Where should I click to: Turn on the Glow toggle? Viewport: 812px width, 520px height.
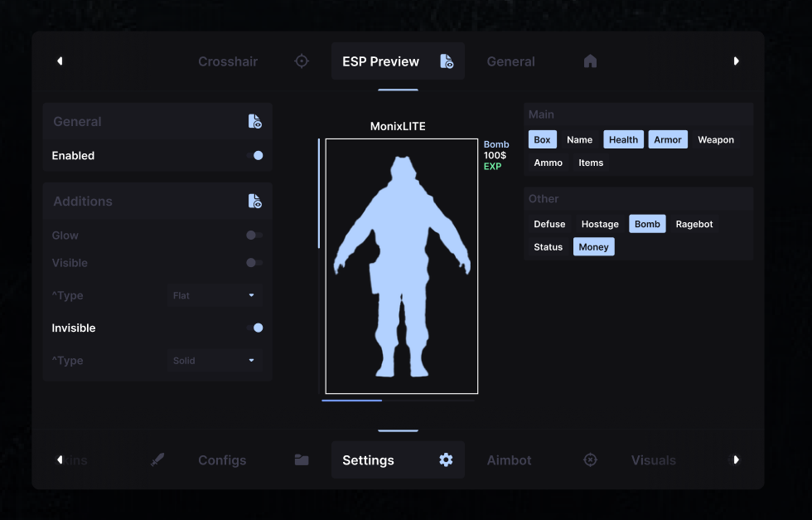(254, 236)
